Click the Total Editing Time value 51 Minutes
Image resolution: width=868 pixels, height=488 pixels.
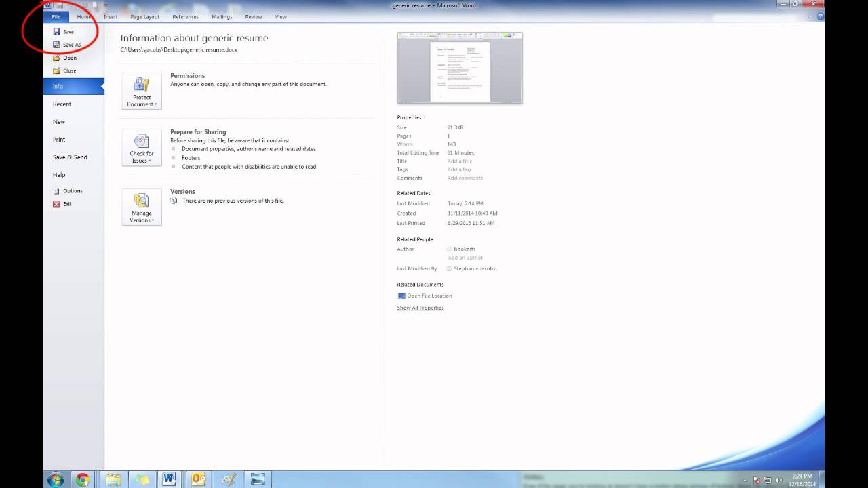point(460,152)
